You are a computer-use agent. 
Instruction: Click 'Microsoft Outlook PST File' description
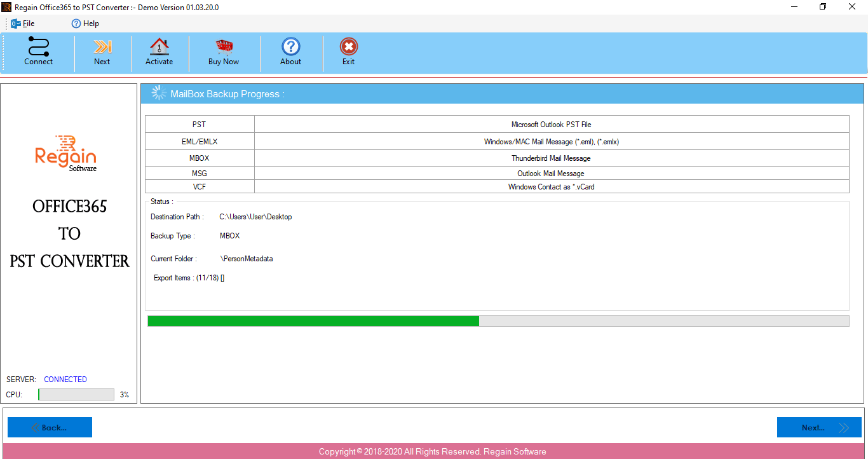coord(551,125)
